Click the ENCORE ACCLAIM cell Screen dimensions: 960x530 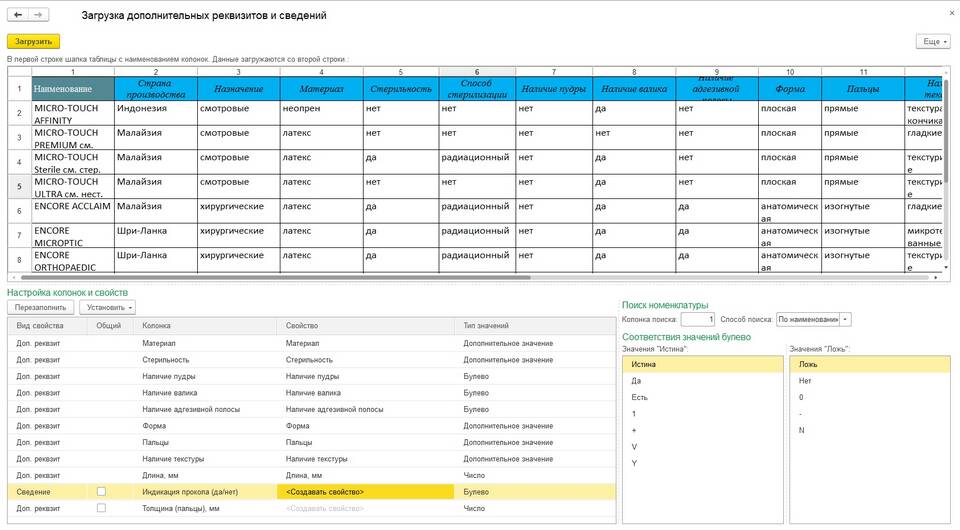73,211
